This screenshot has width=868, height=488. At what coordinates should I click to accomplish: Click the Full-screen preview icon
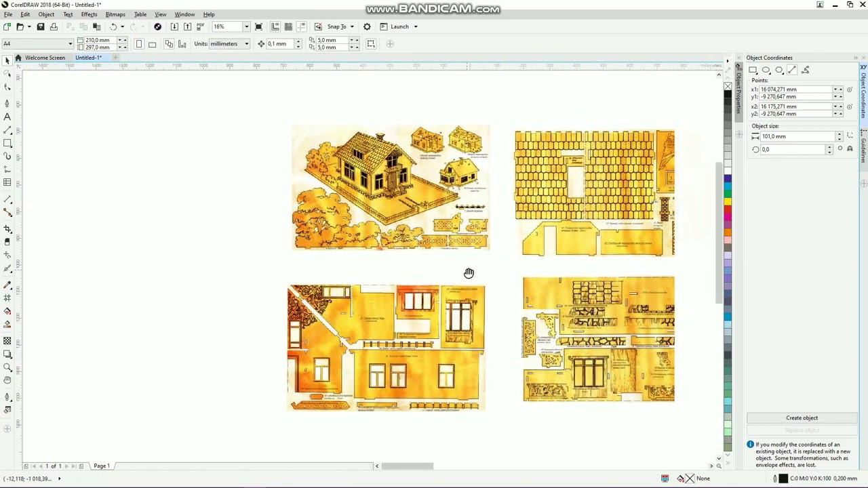pyautogui.click(x=258, y=26)
